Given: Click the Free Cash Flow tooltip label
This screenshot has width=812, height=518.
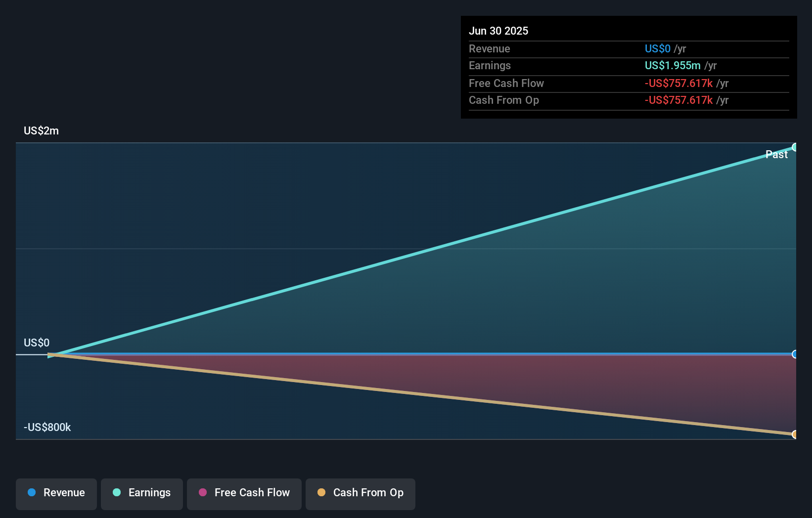Looking at the screenshot, I should (506, 83).
